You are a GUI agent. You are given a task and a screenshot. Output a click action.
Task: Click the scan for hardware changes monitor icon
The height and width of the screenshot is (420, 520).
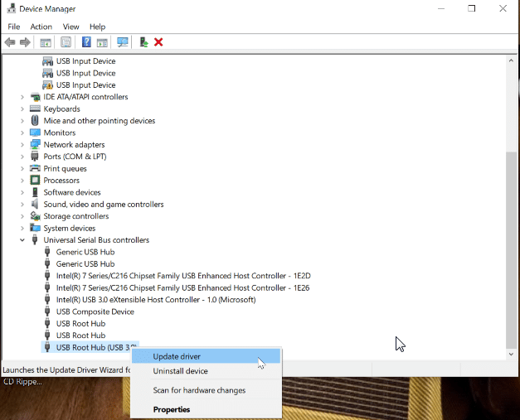123,42
